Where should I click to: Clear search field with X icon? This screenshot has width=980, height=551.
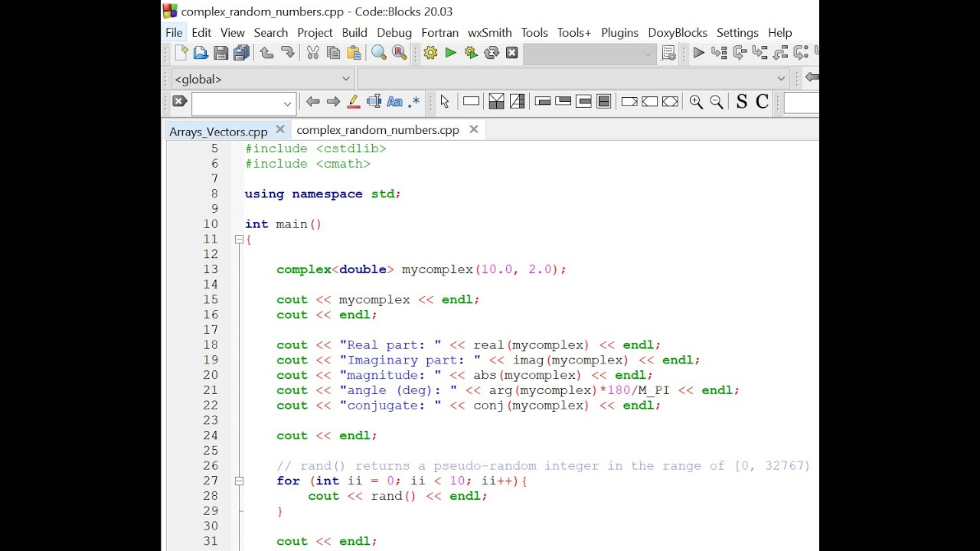tap(180, 101)
